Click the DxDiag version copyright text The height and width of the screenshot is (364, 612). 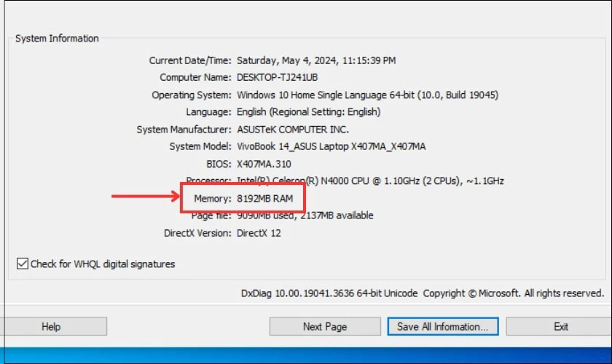click(423, 293)
